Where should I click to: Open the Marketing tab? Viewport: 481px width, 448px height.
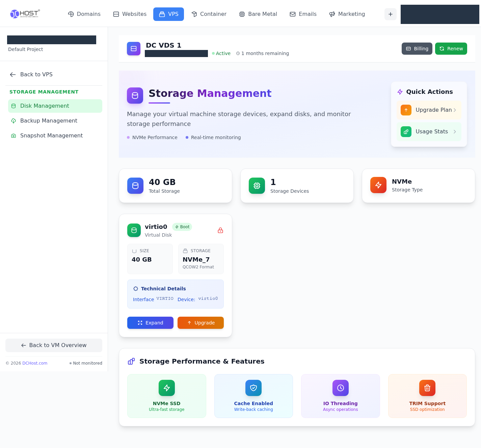pos(347,14)
